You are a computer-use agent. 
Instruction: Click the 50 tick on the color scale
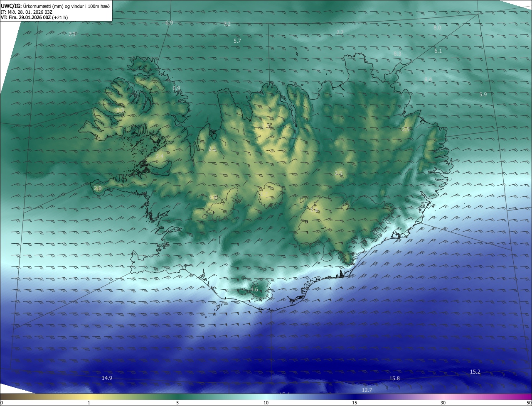click(x=529, y=403)
